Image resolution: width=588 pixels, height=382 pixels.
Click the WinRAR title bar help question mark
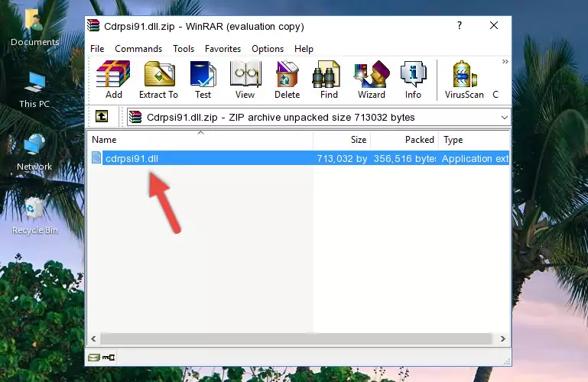point(460,25)
